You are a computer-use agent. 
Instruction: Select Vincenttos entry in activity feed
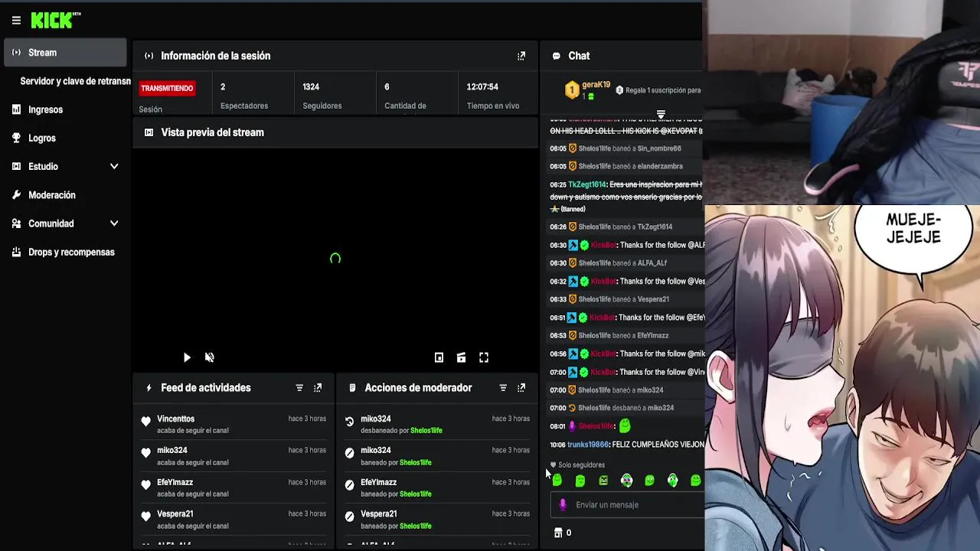point(234,424)
